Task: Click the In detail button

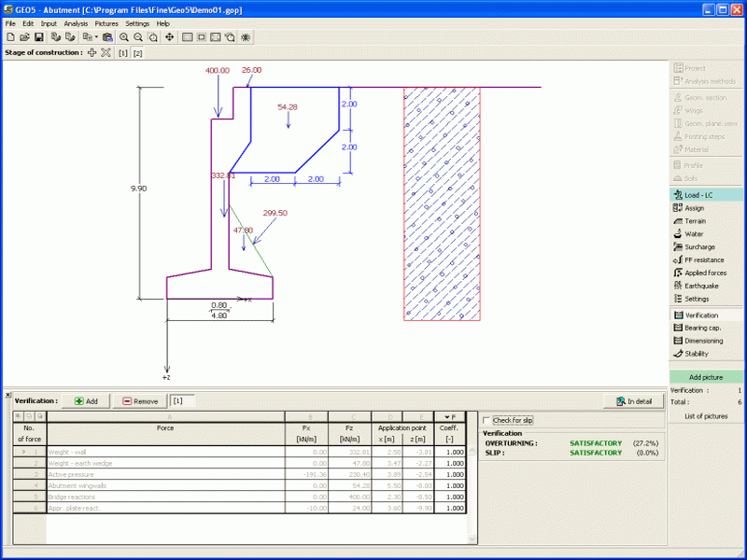Action: (633, 400)
